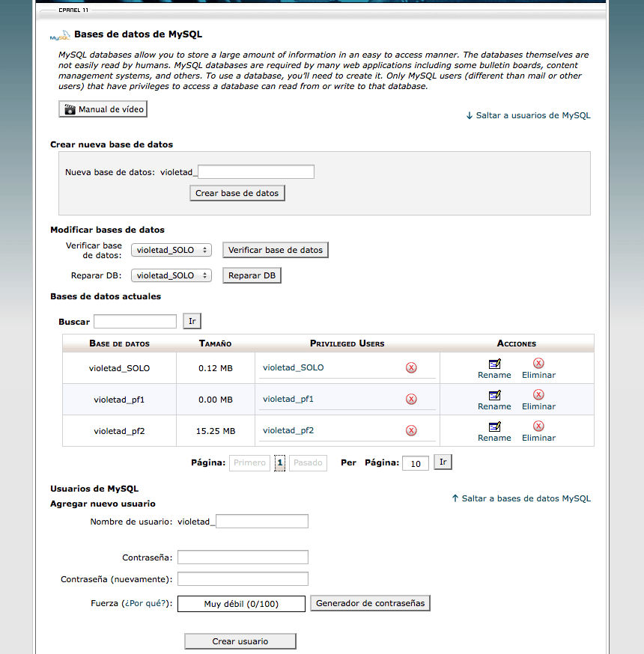Jump to Saltar a usuarios de MySQL

(x=528, y=115)
